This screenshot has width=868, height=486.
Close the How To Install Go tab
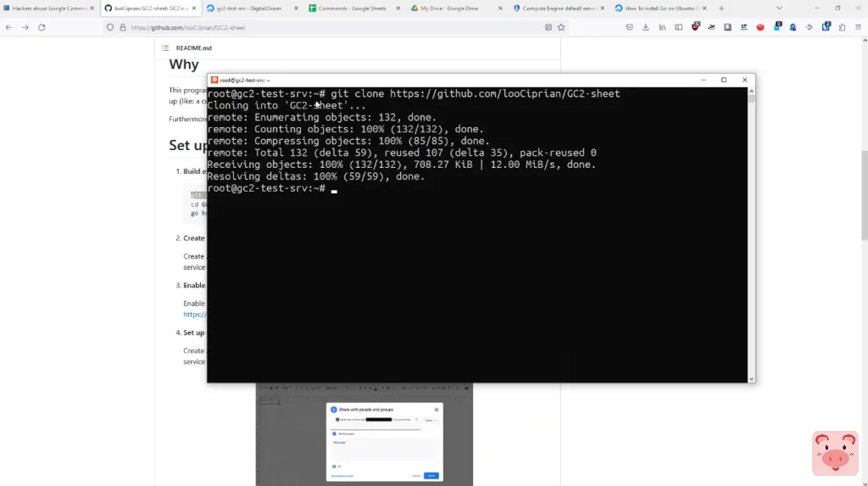pyautogui.click(x=704, y=8)
